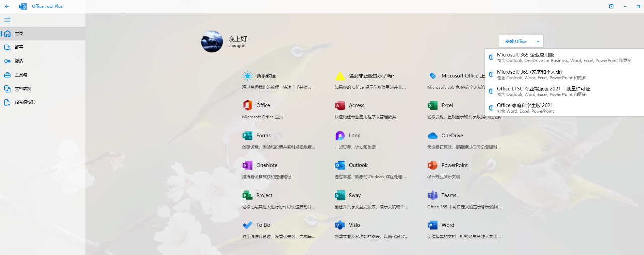The width and height of the screenshot is (644, 255).
Task: Launch the Office app icon
Action: [247, 105]
